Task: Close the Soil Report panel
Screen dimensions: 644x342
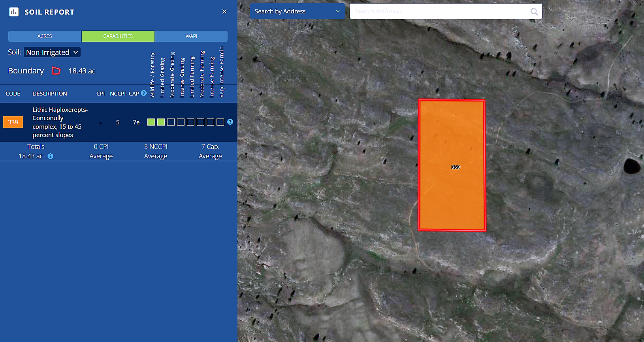Action: pyautogui.click(x=224, y=11)
